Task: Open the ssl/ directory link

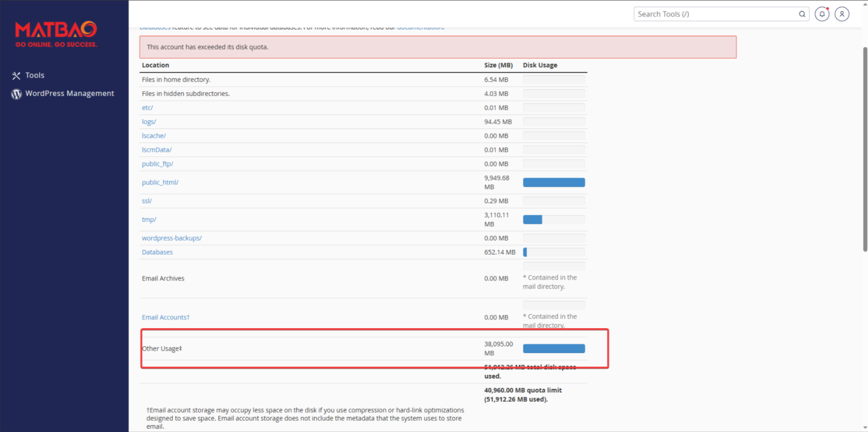Action: [147, 201]
